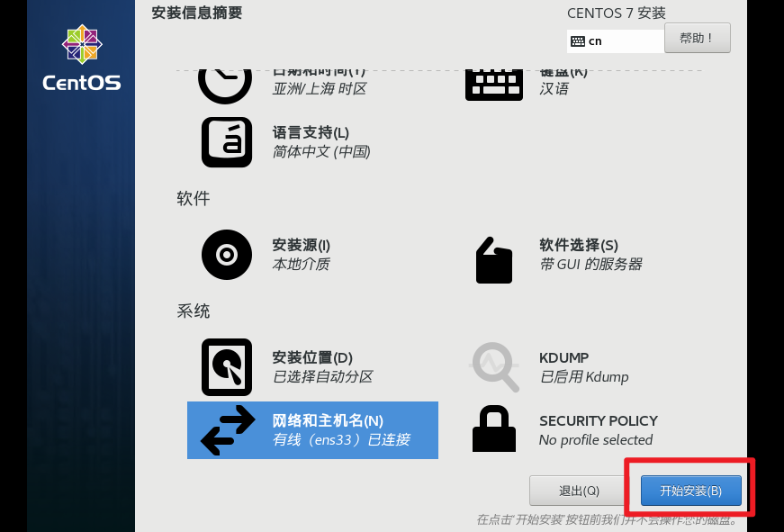This screenshot has height=532, width=784.
Task: Select the network arrows icon
Action: click(x=228, y=430)
